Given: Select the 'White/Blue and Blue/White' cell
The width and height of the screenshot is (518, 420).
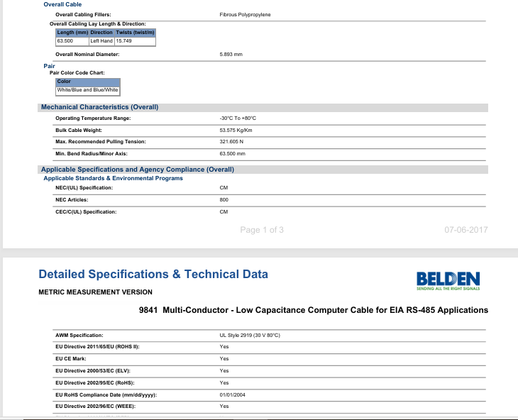Looking at the screenshot, I should [88, 90].
